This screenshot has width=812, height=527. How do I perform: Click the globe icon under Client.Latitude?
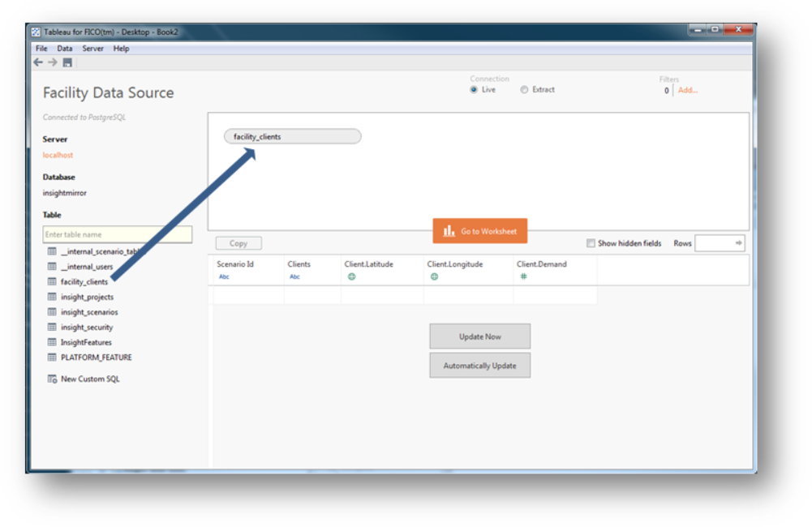pos(351,276)
